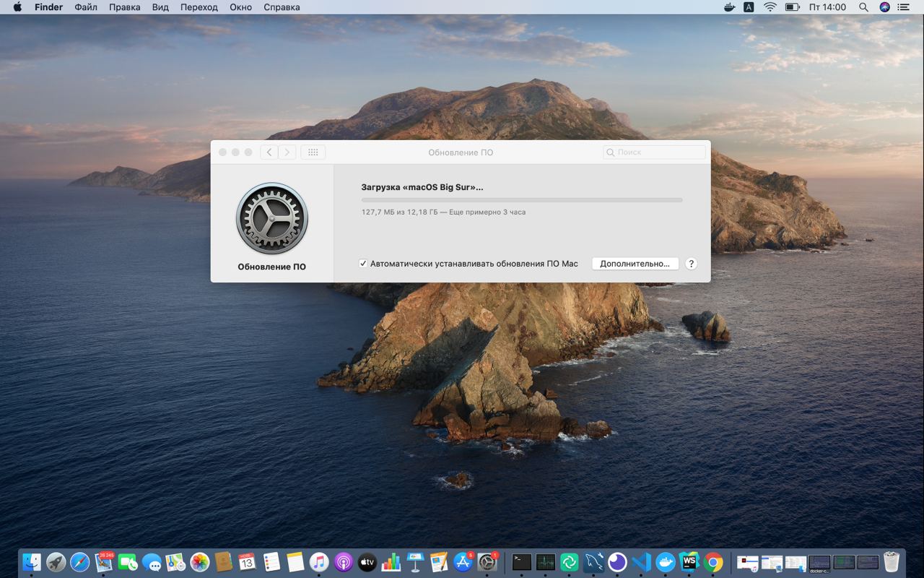Screen dimensions: 924x578
Task: Show all preferences with the grid button
Action: [x=313, y=152]
